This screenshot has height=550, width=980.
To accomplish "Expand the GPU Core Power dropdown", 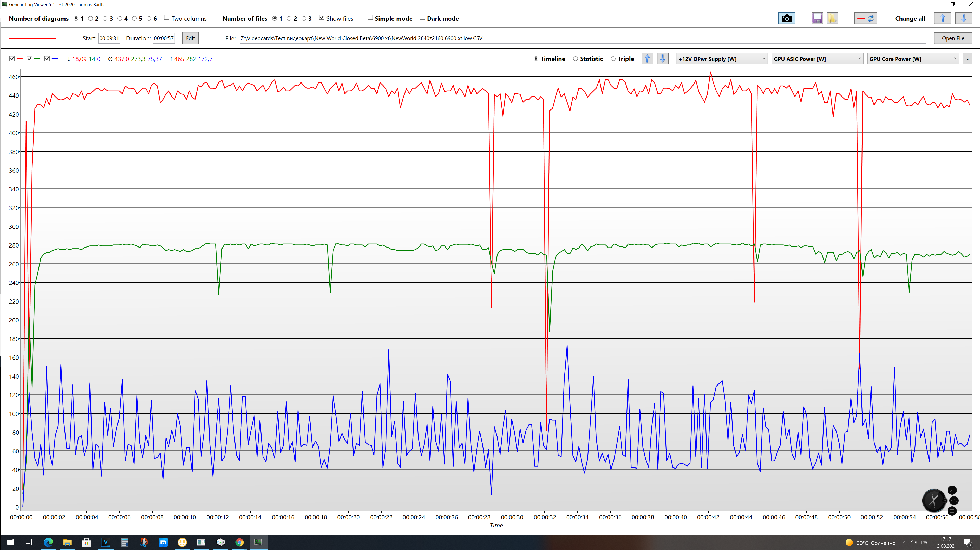I will point(912,59).
